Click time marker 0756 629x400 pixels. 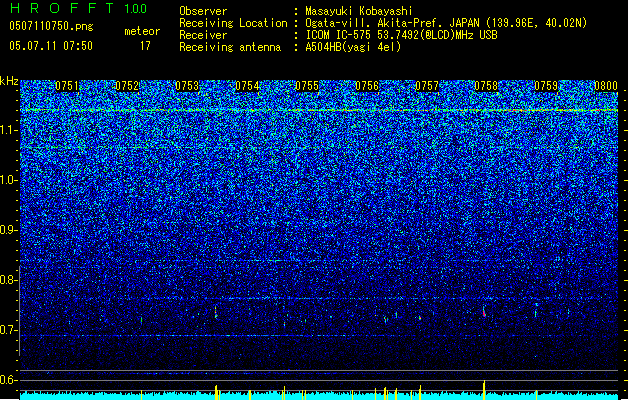pos(367,86)
